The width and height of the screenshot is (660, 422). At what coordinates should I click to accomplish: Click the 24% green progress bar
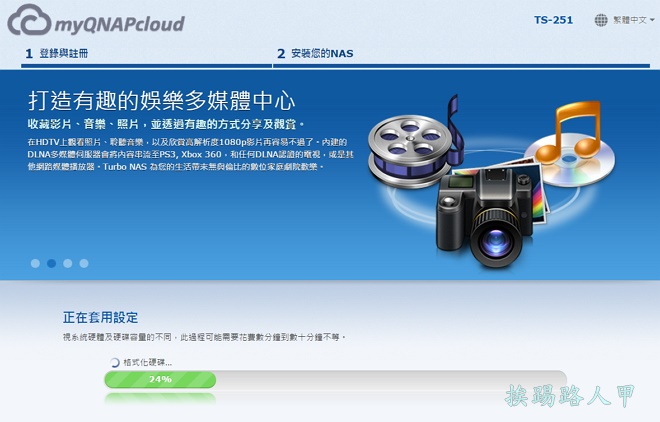click(x=160, y=379)
